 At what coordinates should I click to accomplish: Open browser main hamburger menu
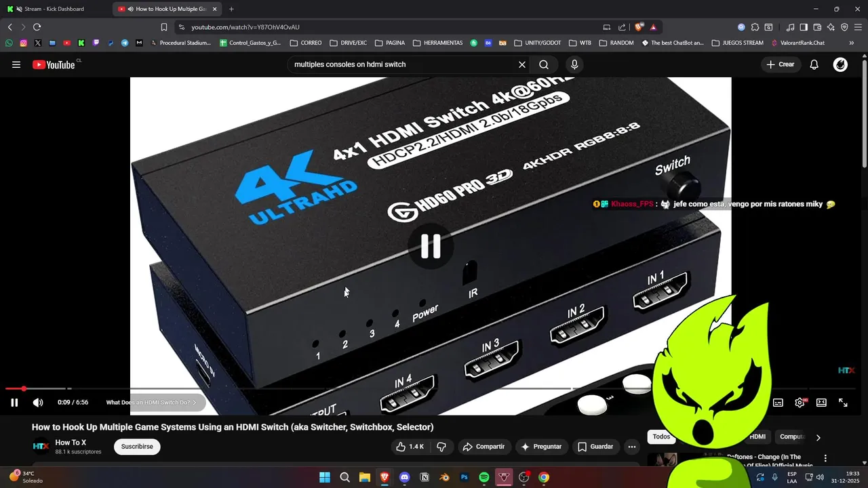pyautogui.click(x=858, y=27)
